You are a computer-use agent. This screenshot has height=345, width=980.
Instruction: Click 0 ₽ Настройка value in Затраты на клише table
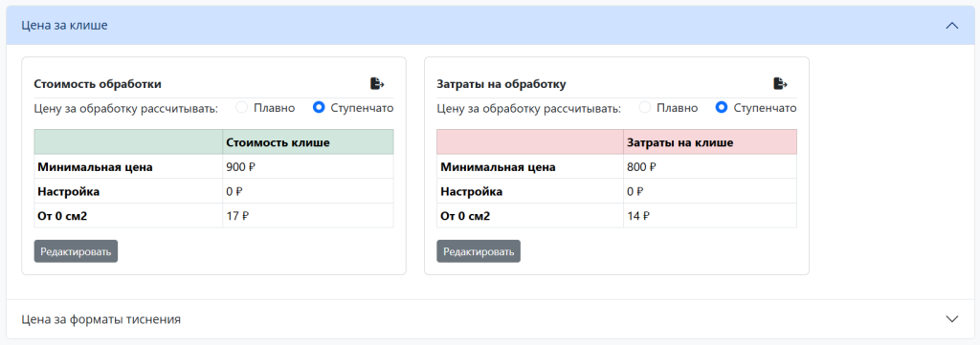(x=710, y=191)
